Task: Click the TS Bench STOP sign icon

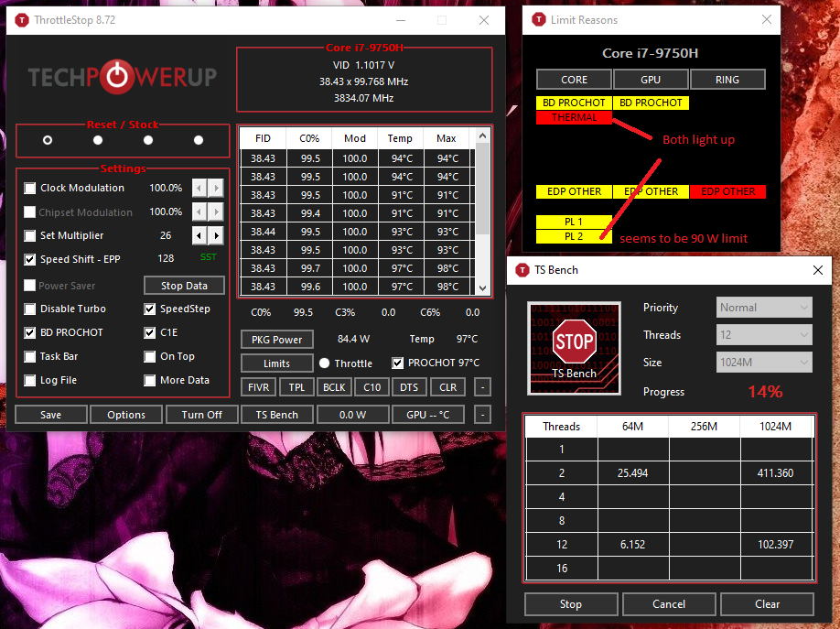Action: pos(574,348)
